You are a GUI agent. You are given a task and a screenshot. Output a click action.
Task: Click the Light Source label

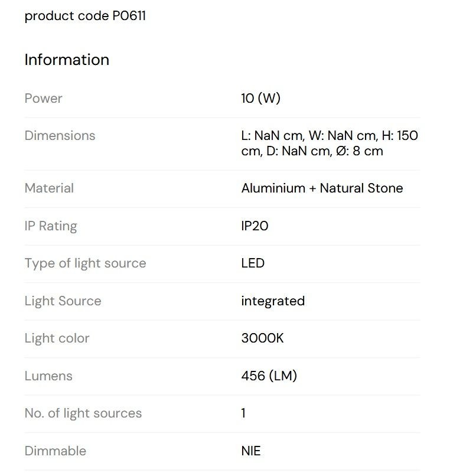click(63, 301)
